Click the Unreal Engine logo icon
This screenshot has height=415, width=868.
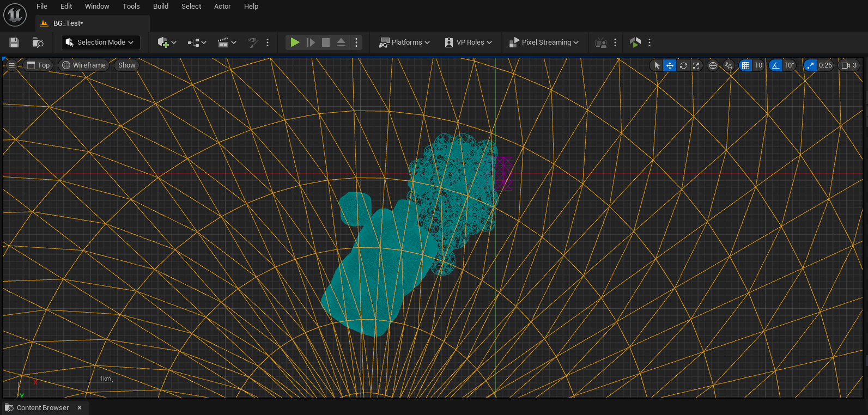pos(15,15)
